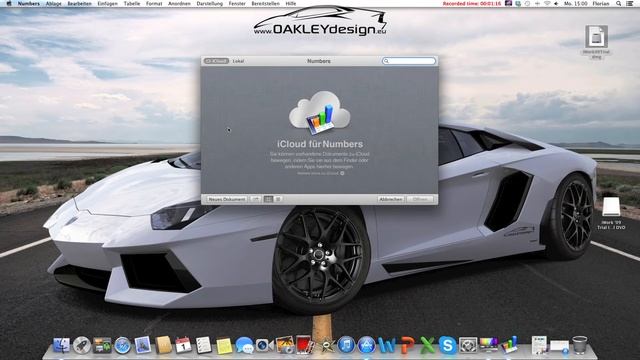Launch Microsoft Word blue W icon
Screen dimensions: 640x360
pos(387,345)
